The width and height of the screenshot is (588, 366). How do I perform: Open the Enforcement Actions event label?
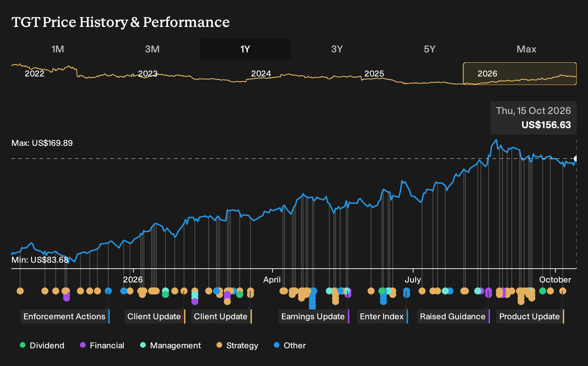65,316
